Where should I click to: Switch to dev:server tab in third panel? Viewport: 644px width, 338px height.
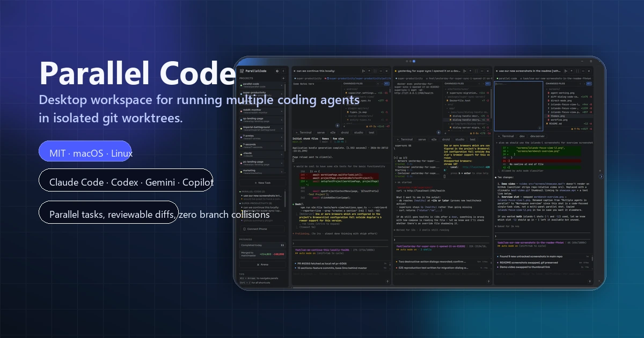point(537,136)
